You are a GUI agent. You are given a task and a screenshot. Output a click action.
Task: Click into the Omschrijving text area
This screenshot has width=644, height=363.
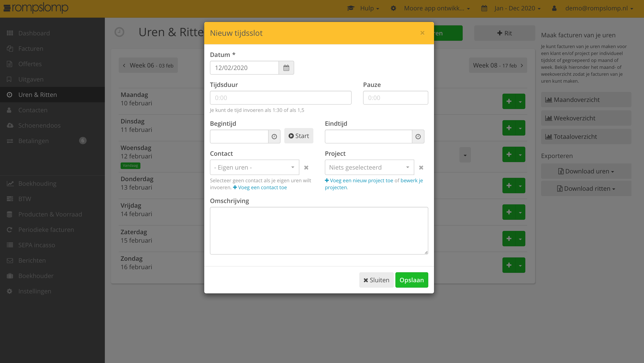pyautogui.click(x=319, y=231)
